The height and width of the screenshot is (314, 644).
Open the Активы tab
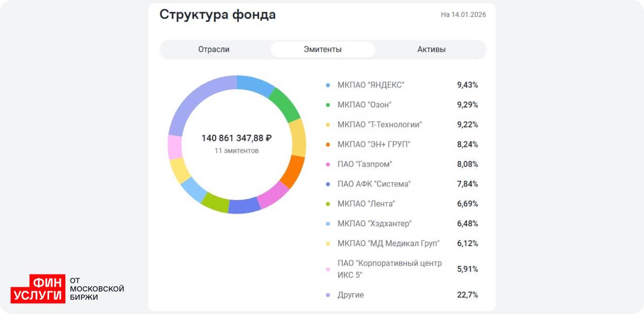coord(431,49)
